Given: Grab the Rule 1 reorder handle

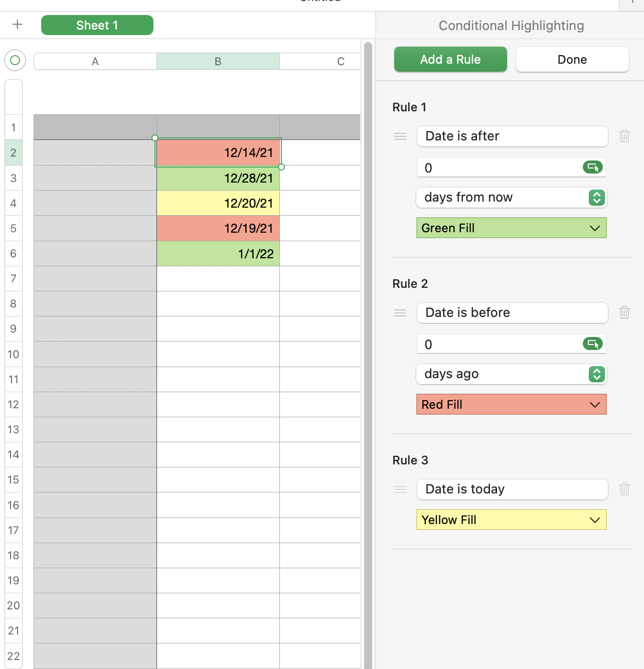Looking at the screenshot, I should coord(400,136).
